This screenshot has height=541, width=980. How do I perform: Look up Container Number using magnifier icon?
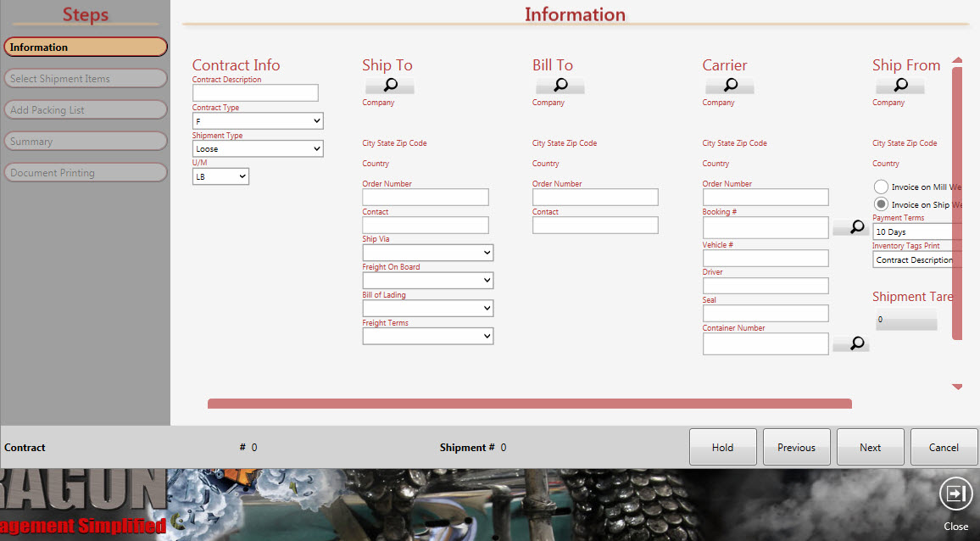coord(851,343)
